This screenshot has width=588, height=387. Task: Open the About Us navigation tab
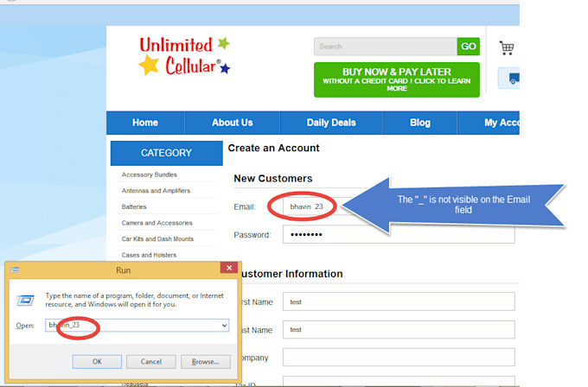[232, 123]
